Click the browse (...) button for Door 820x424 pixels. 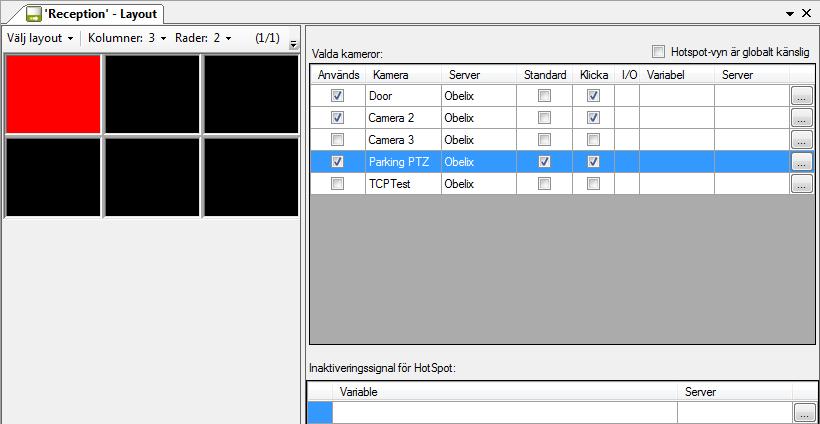pos(802,96)
